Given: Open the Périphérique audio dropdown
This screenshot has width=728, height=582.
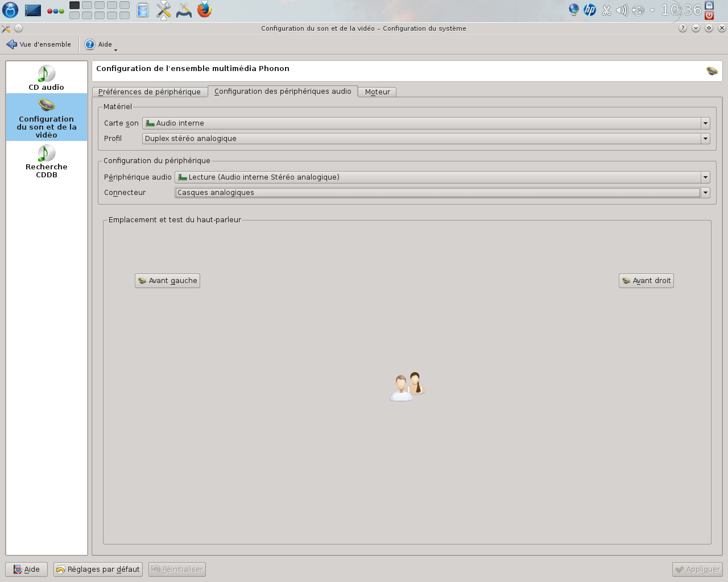Looking at the screenshot, I should pos(442,177).
